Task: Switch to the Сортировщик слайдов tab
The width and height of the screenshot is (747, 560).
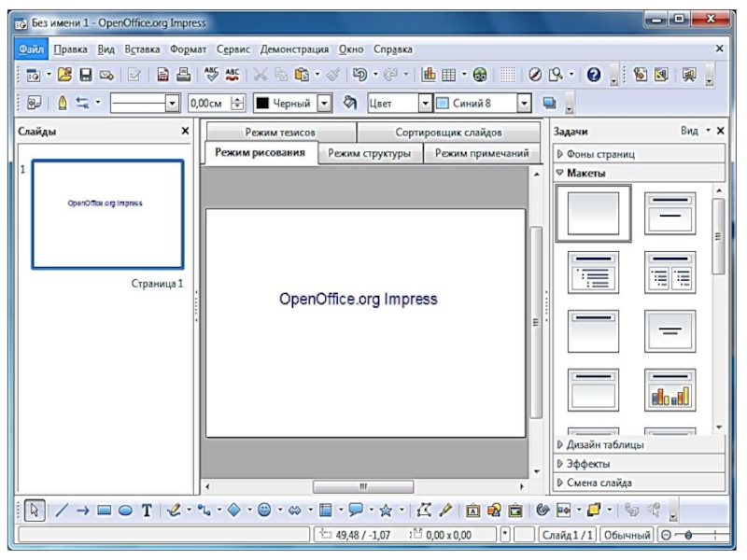Action: point(448,133)
